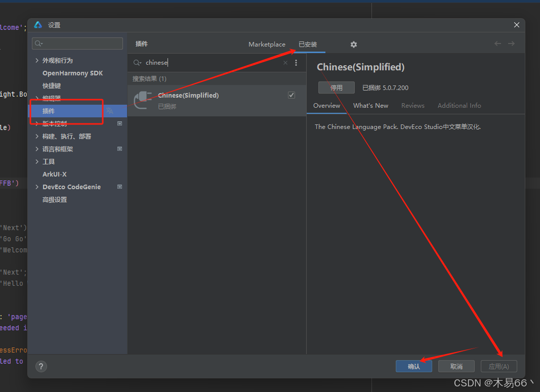Open the plugin settings gear menu

pyautogui.click(x=353, y=45)
